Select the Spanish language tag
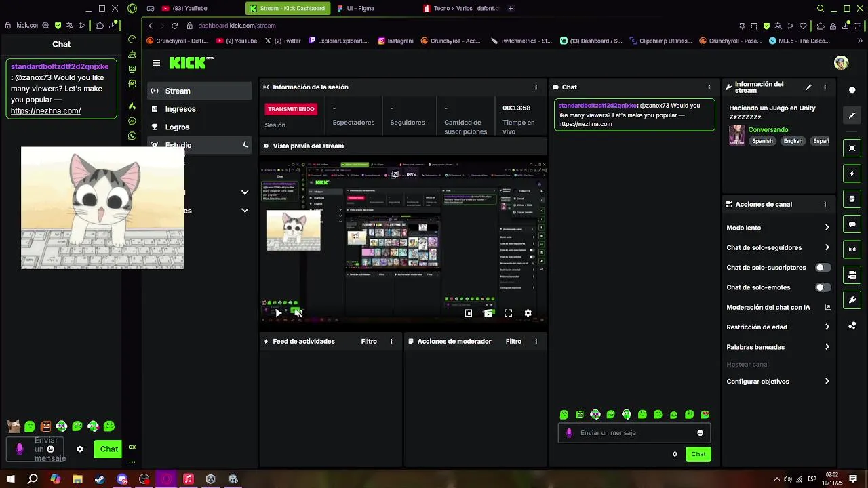The height and width of the screenshot is (488, 868). 762,141
